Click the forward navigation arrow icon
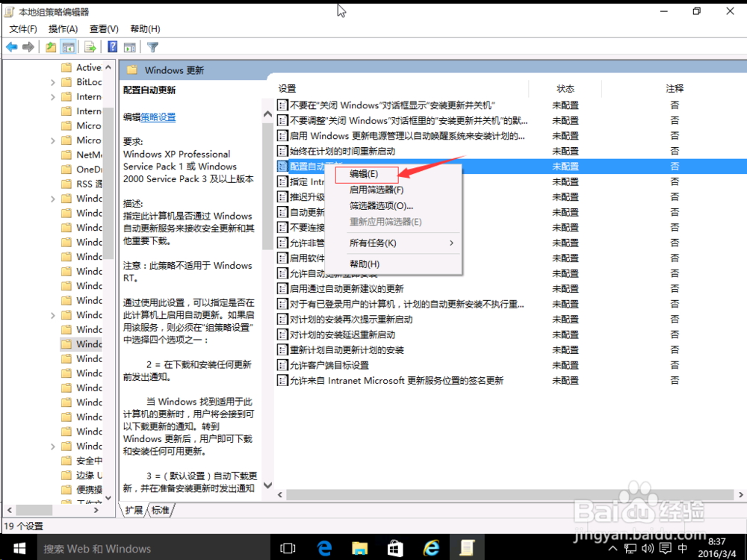Image resolution: width=747 pixels, height=560 pixels. (28, 46)
